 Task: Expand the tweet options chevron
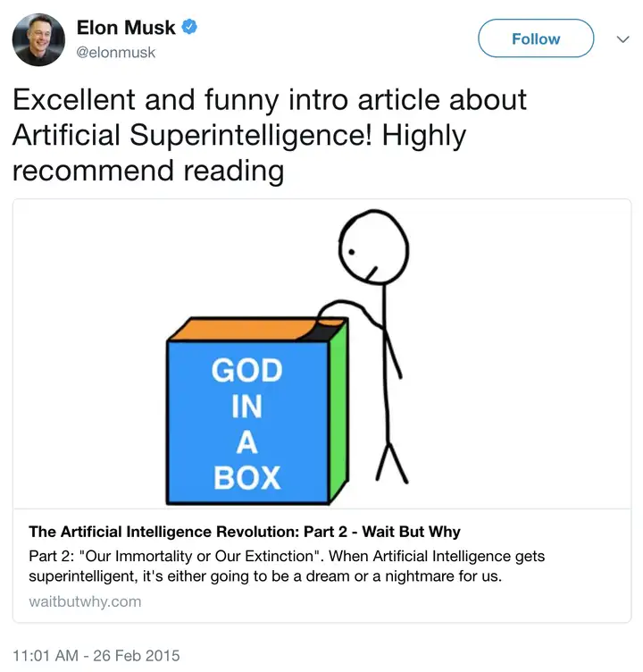622,39
